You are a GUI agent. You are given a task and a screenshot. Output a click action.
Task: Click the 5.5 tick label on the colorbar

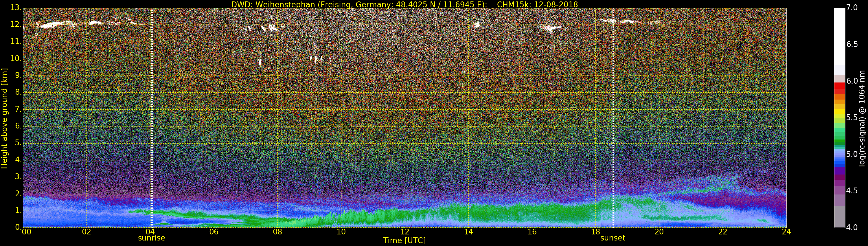852,118
